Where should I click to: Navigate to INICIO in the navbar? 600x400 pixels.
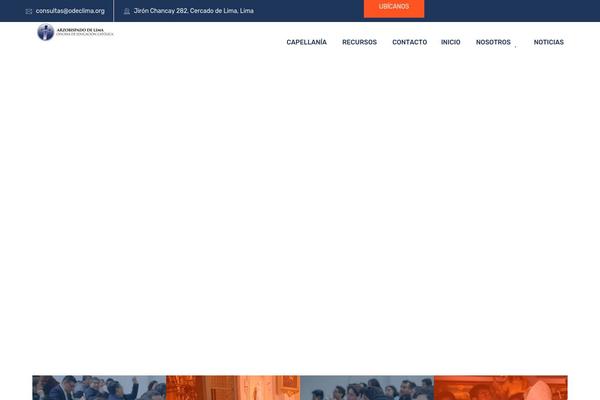[450, 42]
